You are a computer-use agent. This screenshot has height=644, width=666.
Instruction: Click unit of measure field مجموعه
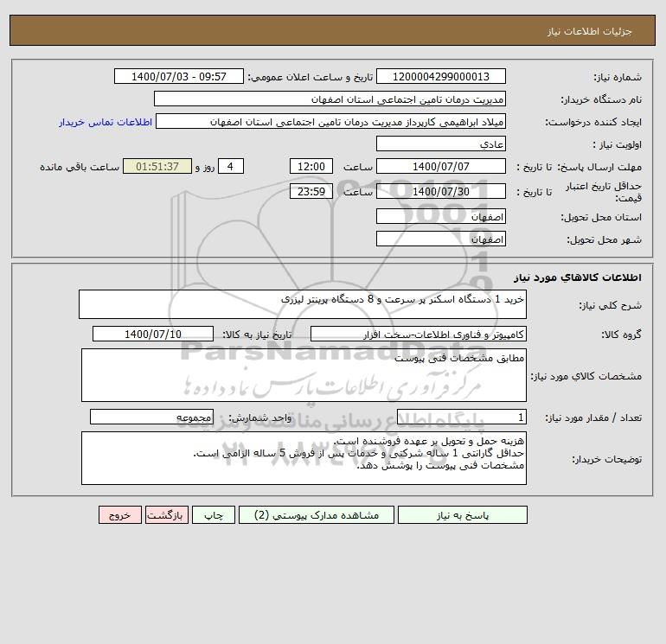click(151, 417)
